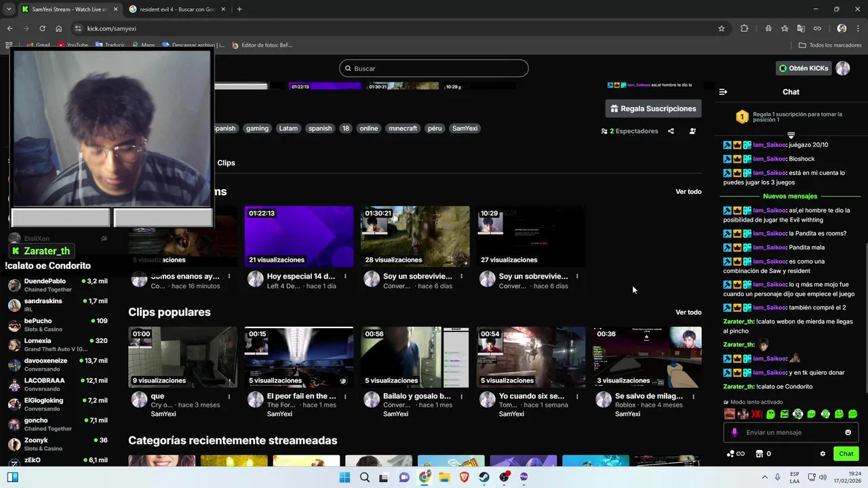Viewport: 868px width, 488px height.
Task: Send the red XI emote
Action: click(757, 413)
